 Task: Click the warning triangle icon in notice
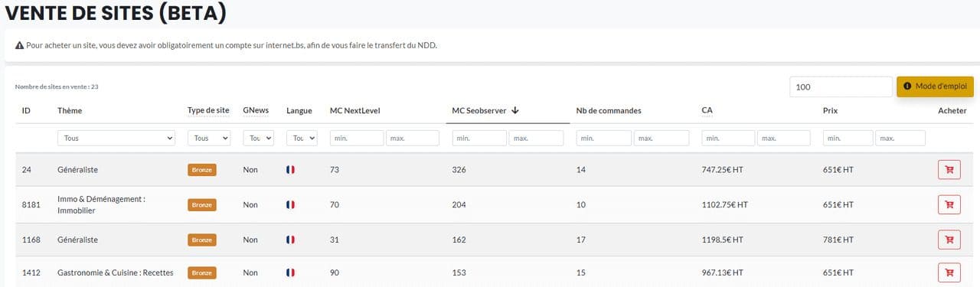[19, 45]
